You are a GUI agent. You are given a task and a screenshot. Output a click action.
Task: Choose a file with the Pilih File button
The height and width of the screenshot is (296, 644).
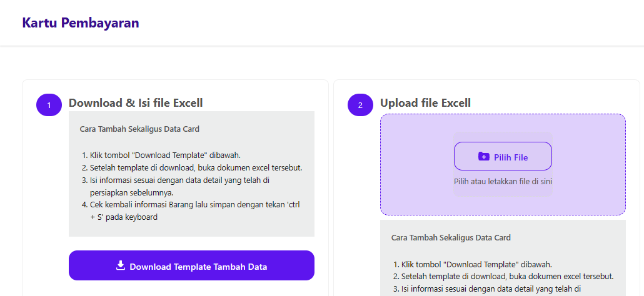point(503,157)
